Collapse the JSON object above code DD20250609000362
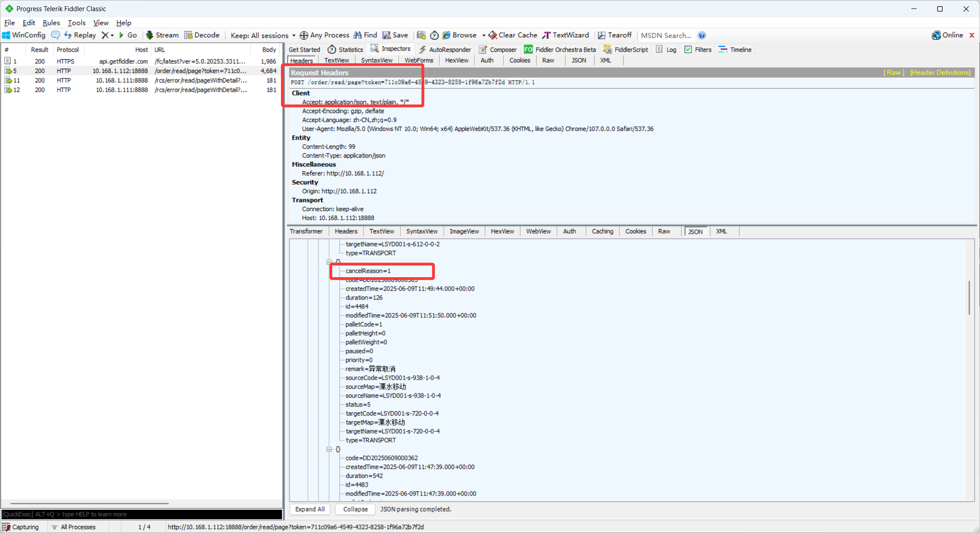Image resolution: width=980 pixels, height=533 pixels. [329, 449]
